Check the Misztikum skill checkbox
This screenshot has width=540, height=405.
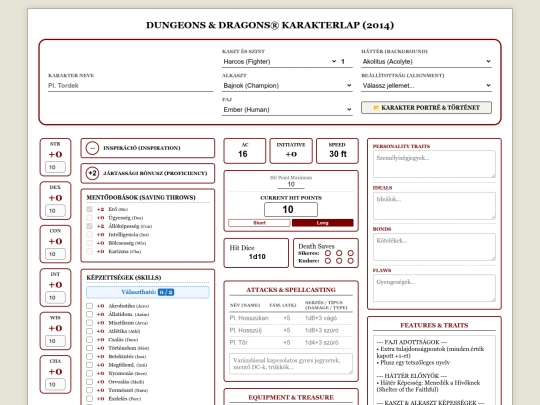(90, 323)
